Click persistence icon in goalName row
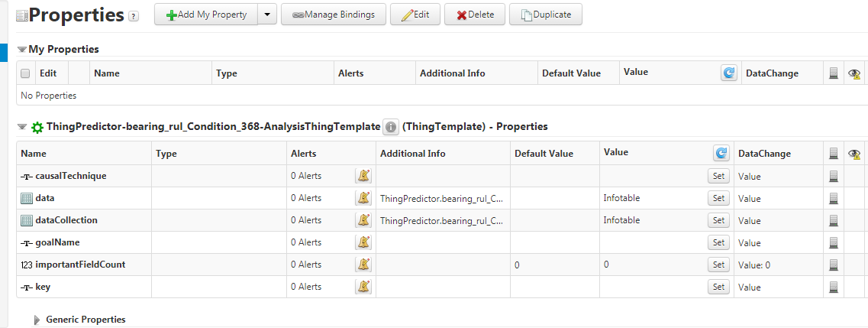 pyautogui.click(x=834, y=242)
